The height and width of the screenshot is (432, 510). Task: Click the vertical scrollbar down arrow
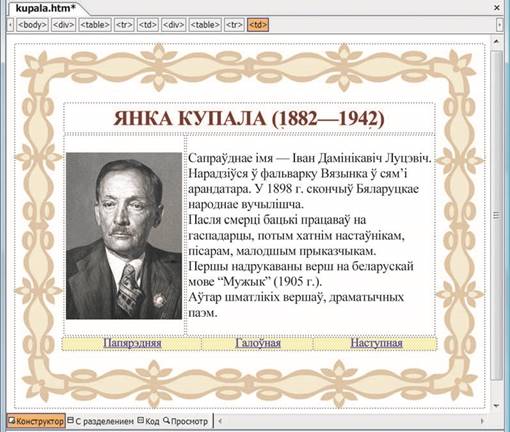[x=496, y=406]
